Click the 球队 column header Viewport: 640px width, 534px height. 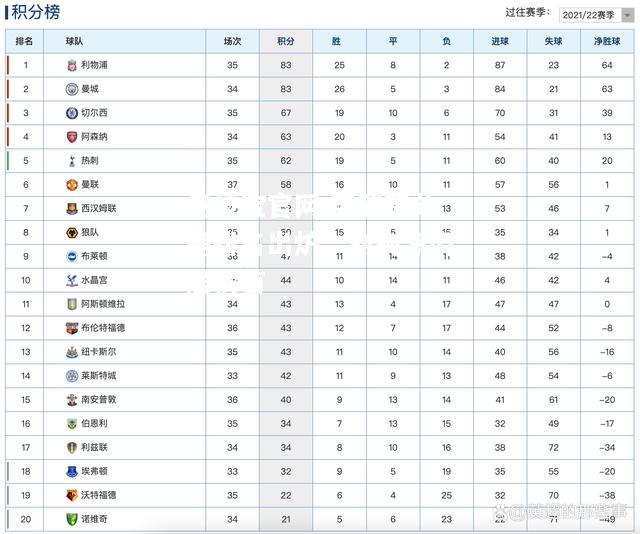click(74, 41)
